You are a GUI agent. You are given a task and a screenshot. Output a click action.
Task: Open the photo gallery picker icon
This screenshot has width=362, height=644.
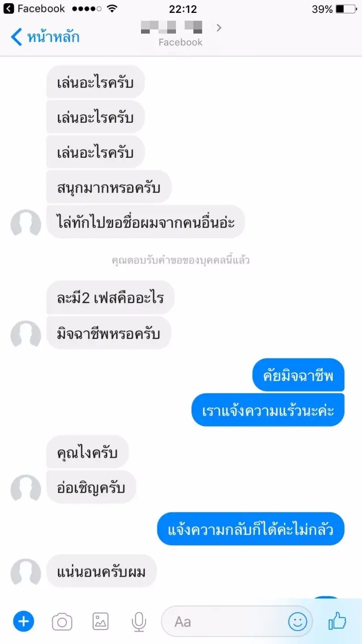(x=101, y=622)
